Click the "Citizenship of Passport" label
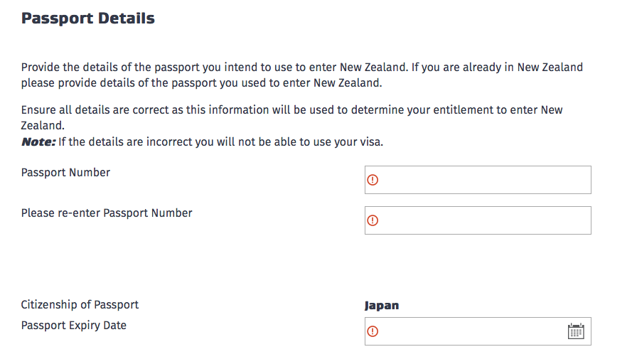Image resolution: width=632 pixels, height=364 pixels. pyautogui.click(x=80, y=305)
